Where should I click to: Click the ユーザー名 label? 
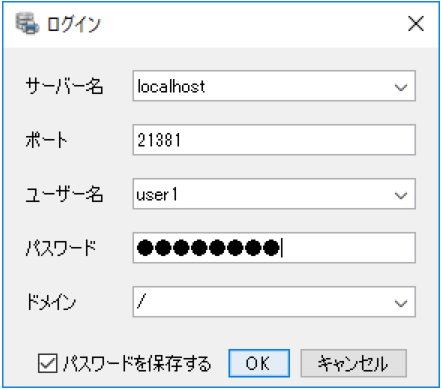click(64, 194)
